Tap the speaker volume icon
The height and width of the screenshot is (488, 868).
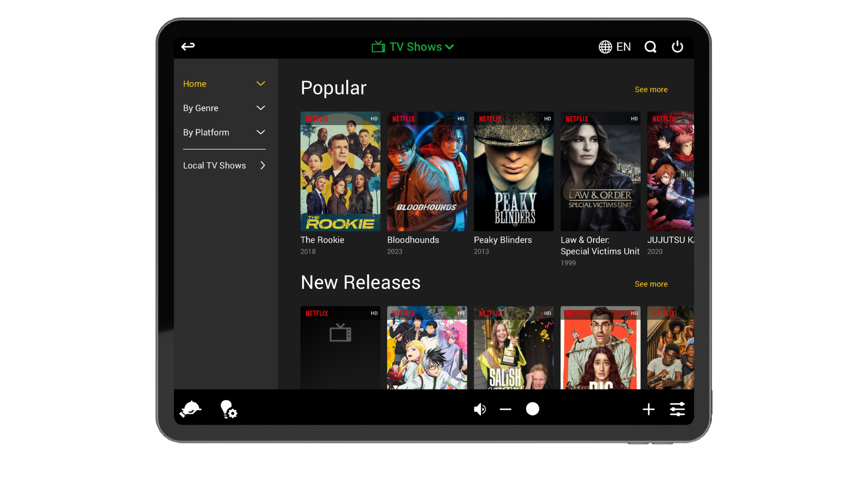480,409
